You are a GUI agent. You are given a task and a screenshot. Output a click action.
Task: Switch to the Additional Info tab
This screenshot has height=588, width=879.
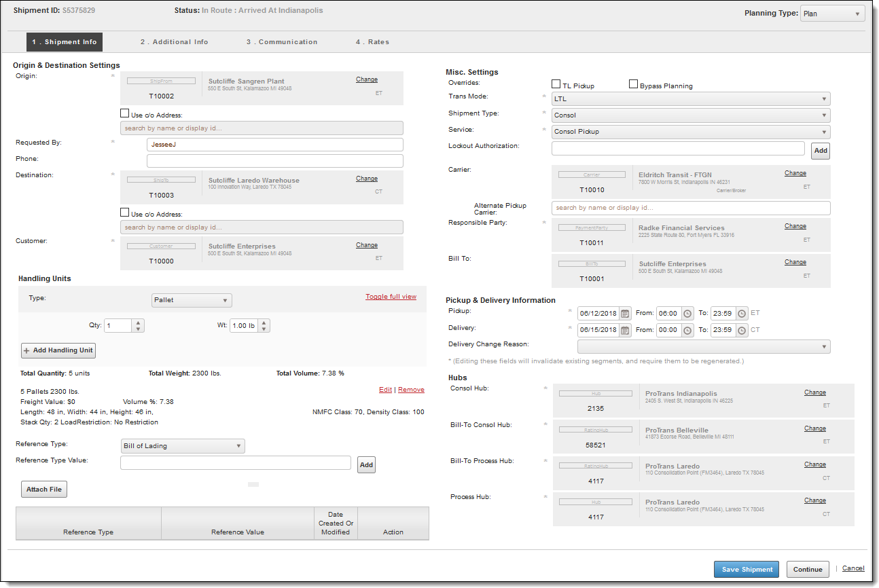174,42
